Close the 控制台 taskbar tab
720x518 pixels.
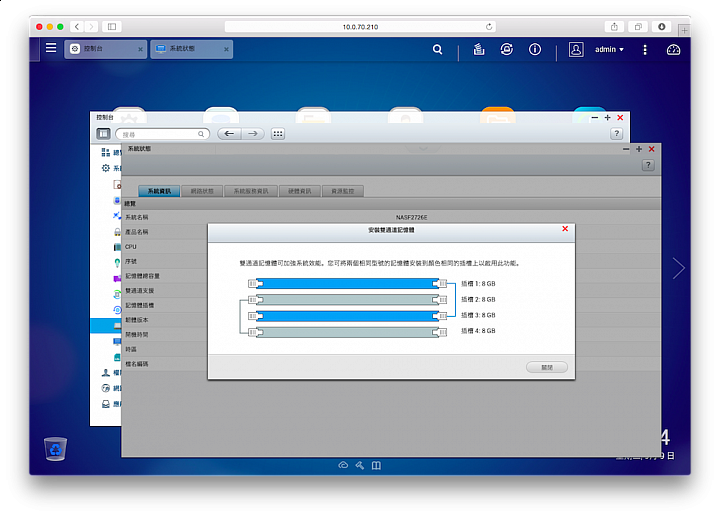point(141,49)
